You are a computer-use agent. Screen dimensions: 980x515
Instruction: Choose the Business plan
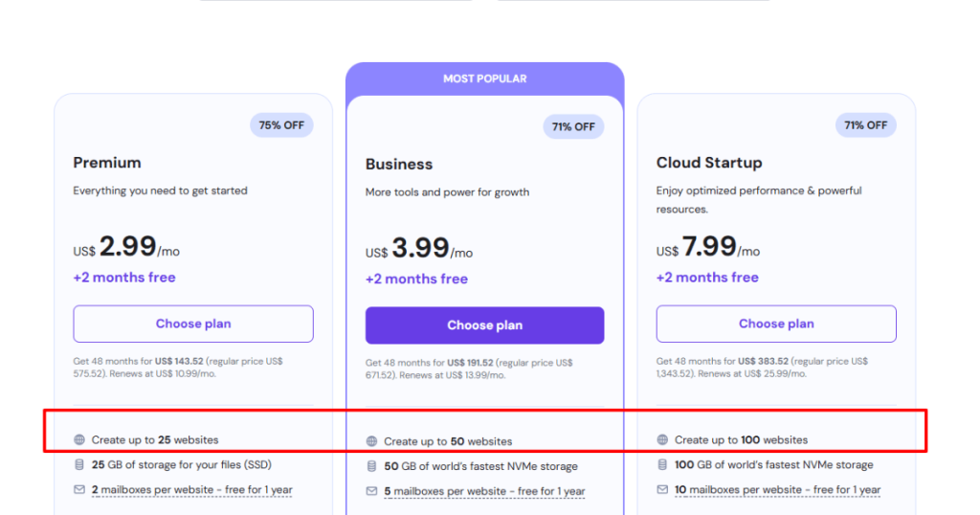[484, 325]
